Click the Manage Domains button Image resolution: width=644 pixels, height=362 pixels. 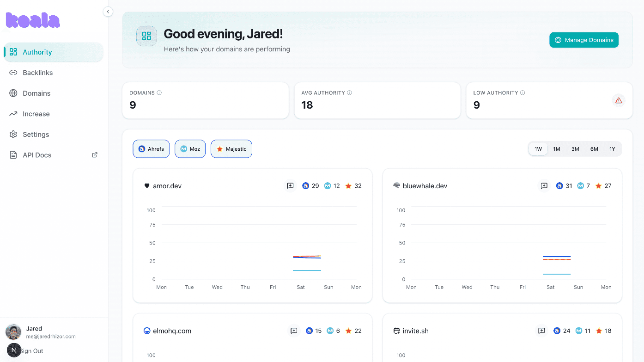click(x=583, y=40)
